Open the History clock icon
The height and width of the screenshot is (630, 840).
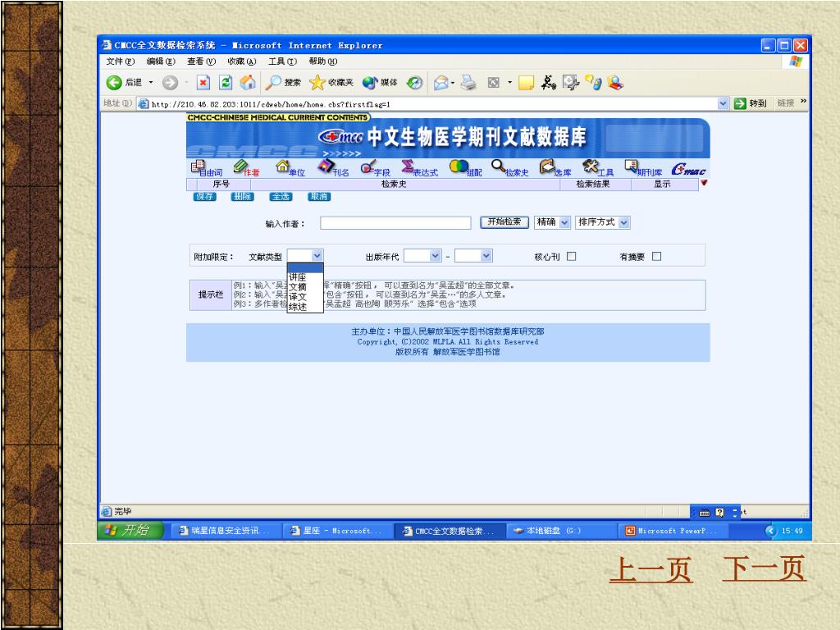(414, 83)
